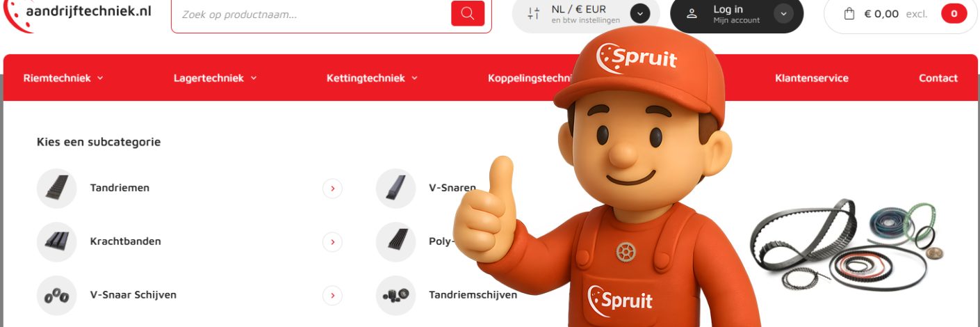Screen dimensions: 980x327
Task: Open the Riemtechniek menu
Action: (63, 78)
